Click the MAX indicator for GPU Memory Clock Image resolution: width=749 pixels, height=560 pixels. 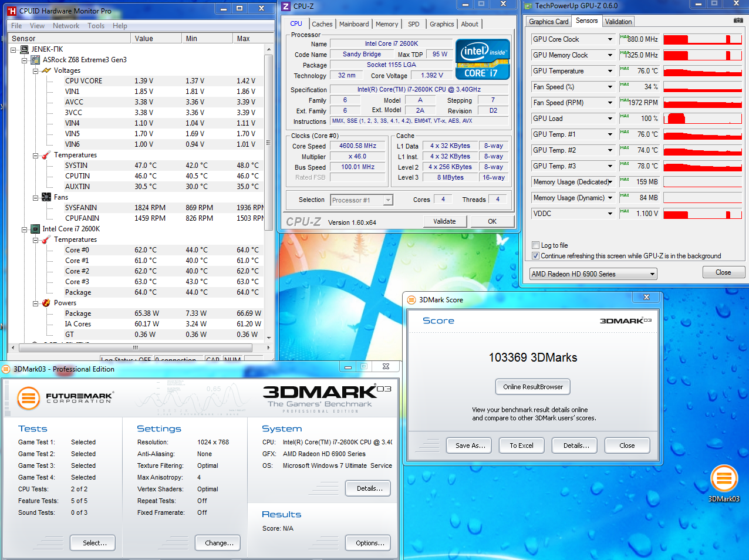point(625,53)
